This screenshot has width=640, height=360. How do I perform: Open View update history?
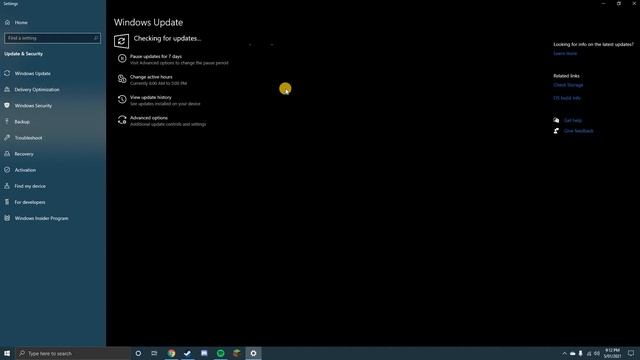(151, 97)
